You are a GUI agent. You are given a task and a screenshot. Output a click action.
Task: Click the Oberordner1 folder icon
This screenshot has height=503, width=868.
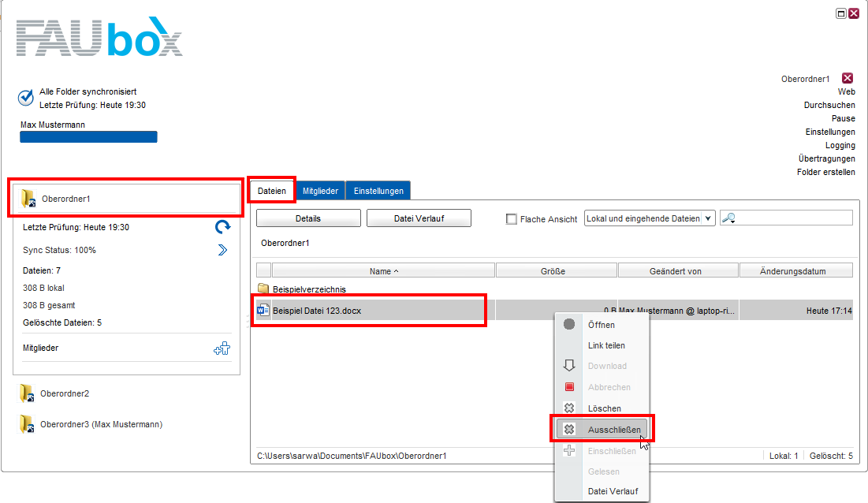[28, 199]
